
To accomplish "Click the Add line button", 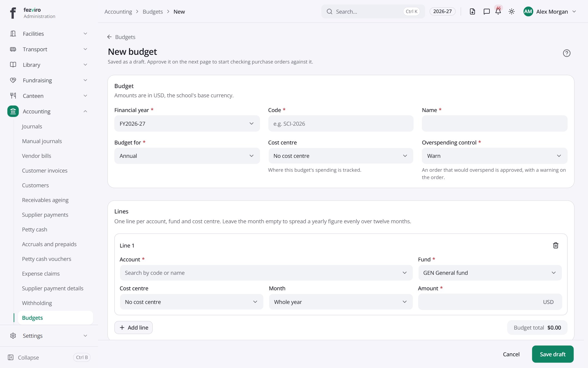I will pos(133,327).
